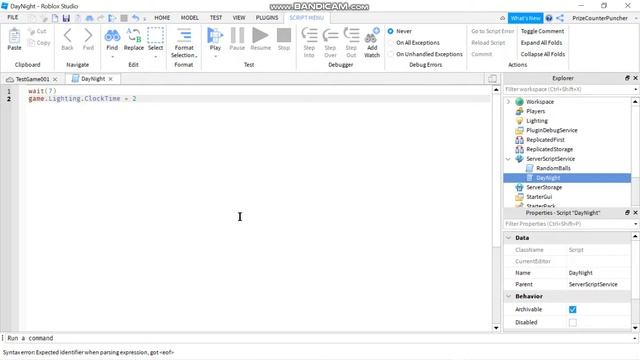Screen dimensions: 640x360
Task: Click the Paste clipboard icon
Action: [x=14, y=36]
